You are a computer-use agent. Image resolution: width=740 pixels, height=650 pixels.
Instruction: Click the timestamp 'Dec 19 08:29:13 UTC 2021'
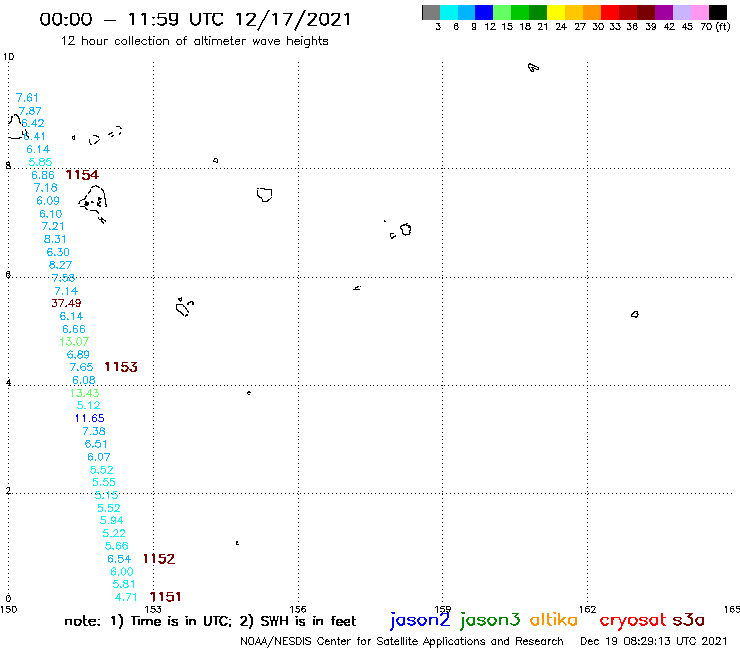pyautogui.click(x=654, y=641)
